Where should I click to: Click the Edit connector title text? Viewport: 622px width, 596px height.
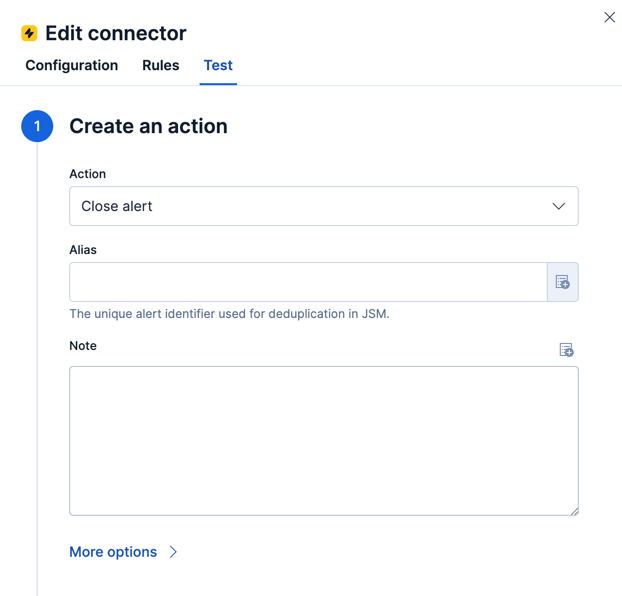click(x=116, y=33)
